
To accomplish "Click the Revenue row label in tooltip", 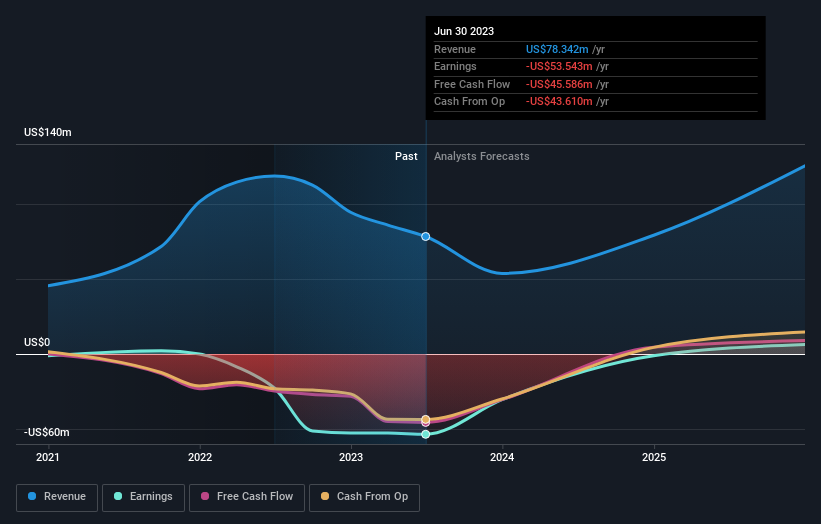I will 455,49.
